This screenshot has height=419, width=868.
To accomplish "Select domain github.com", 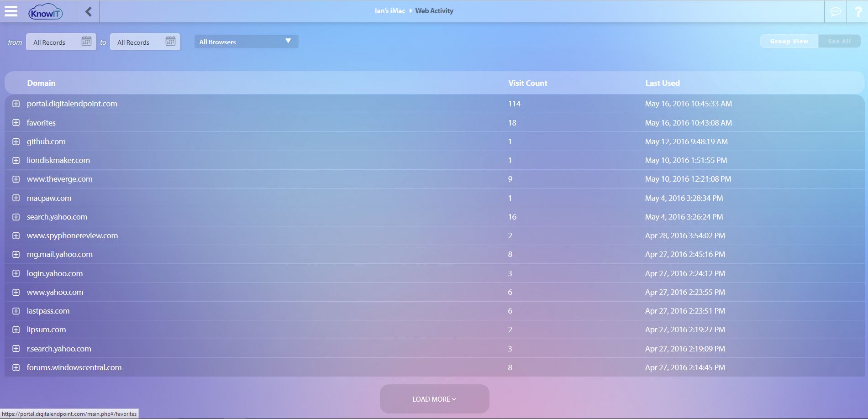I will 46,141.
